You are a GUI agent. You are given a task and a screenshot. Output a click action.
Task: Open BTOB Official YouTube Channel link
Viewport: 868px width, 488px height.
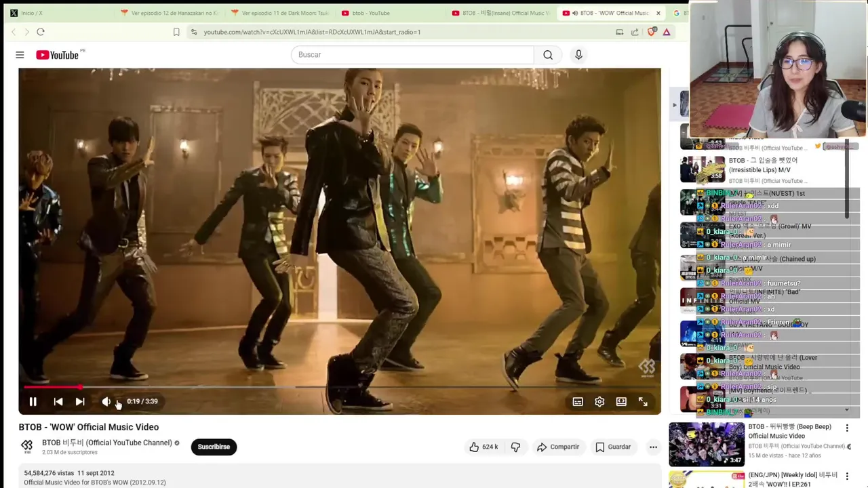(x=107, y=443)
